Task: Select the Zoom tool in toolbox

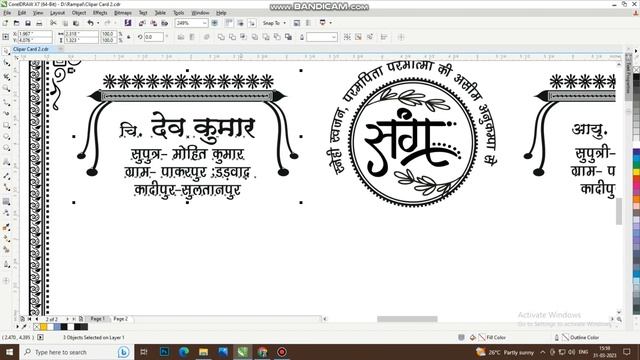Action: tap(6, 89)
